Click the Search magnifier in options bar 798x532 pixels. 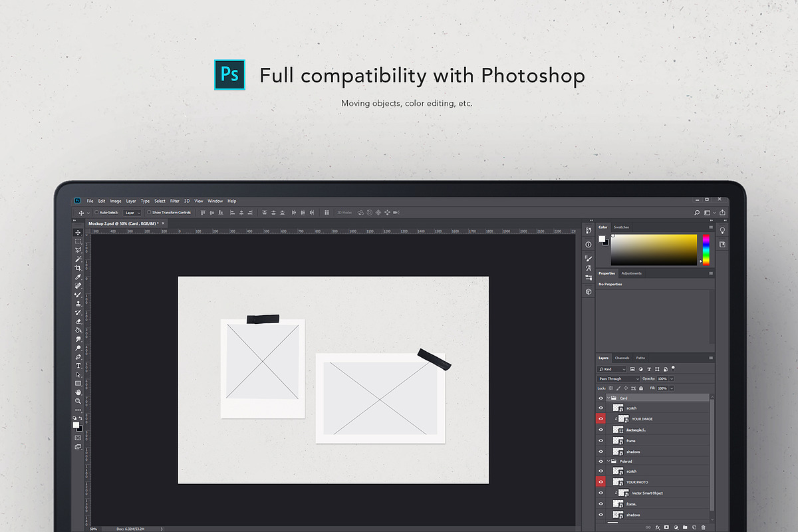click(x=697, y=213)
